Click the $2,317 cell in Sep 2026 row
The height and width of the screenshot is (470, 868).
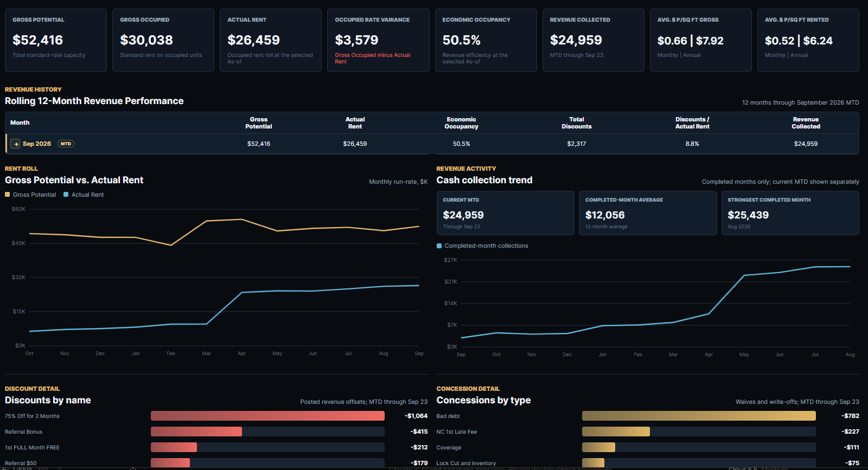tap(577, 144)
